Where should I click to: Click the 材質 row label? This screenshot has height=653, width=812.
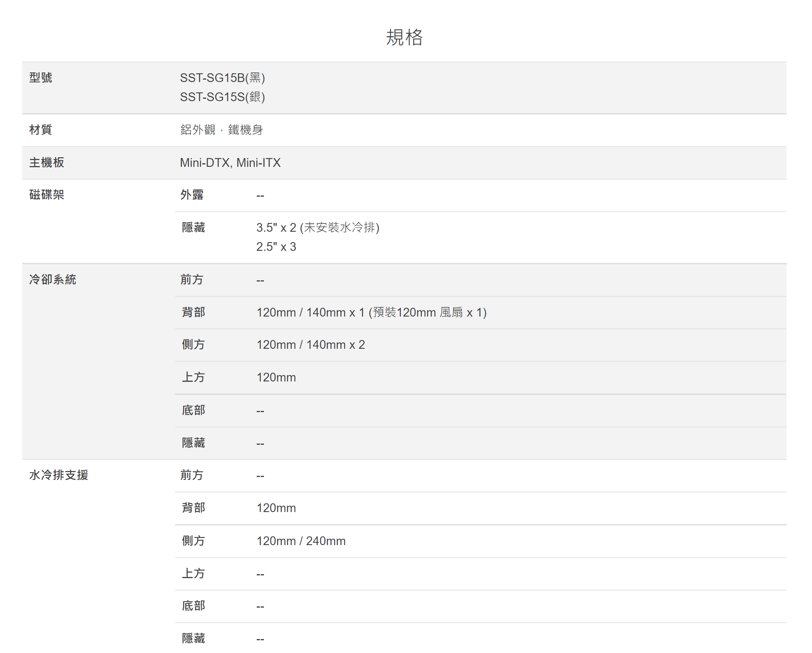click(x=41, y=130)
